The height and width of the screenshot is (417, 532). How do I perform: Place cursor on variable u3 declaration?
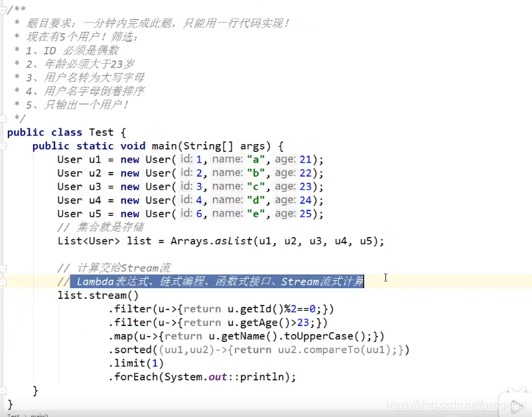[95, 187]
